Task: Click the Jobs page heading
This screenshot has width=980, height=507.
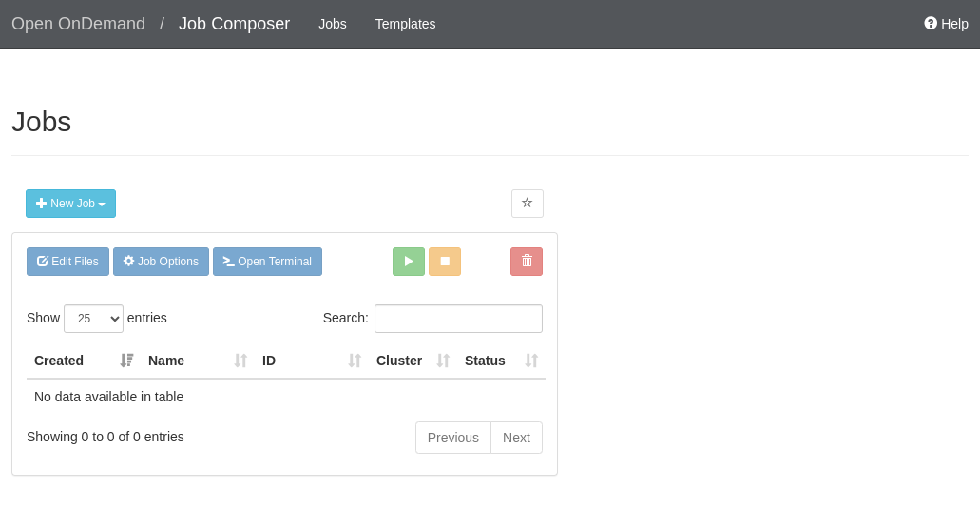Action: 41,121
